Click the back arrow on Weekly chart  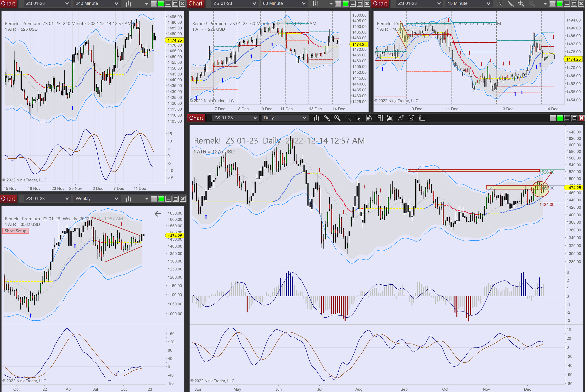click(158, 214)
